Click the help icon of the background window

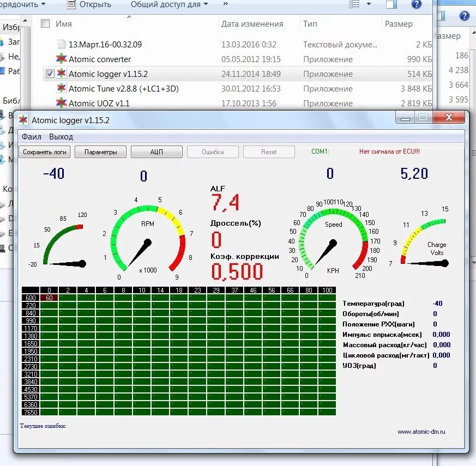coord(465,16)
